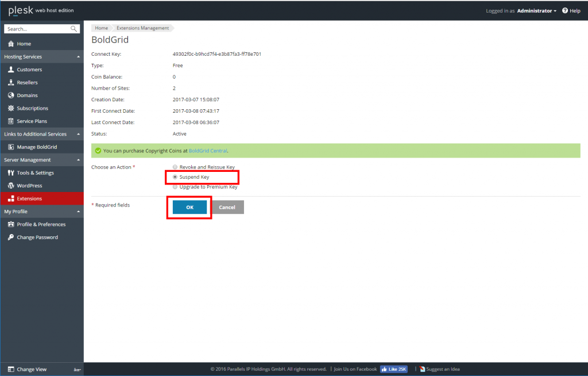Click Join Us on Facebook link
This screenshot has height=376, width=588.
pyautogui.click(x=355, y=369)
